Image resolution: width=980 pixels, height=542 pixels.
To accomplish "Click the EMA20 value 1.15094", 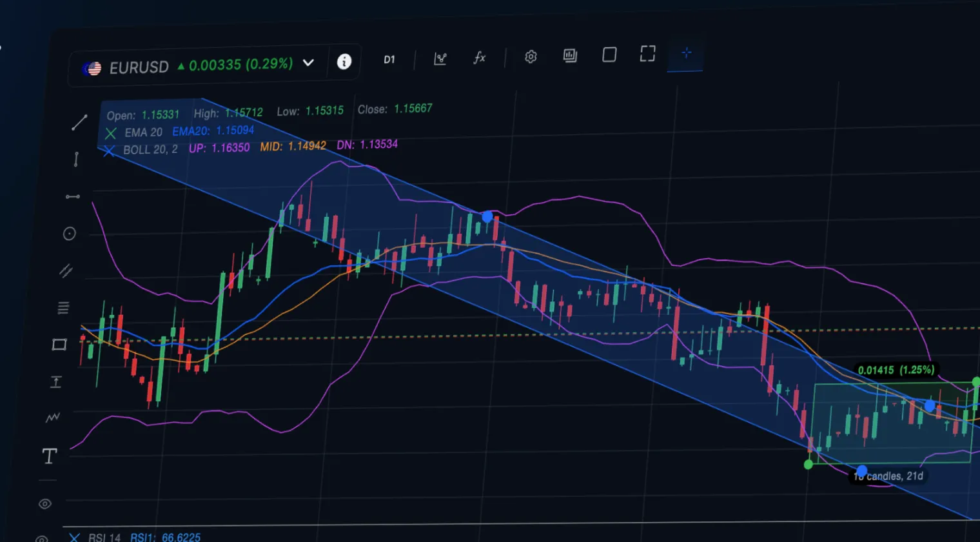I will [x=235, y=130].
